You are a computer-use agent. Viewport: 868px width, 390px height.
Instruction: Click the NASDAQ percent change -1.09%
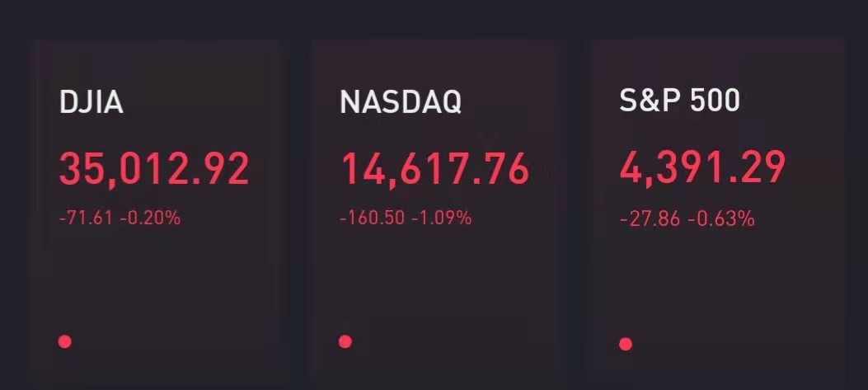(441, 218)
